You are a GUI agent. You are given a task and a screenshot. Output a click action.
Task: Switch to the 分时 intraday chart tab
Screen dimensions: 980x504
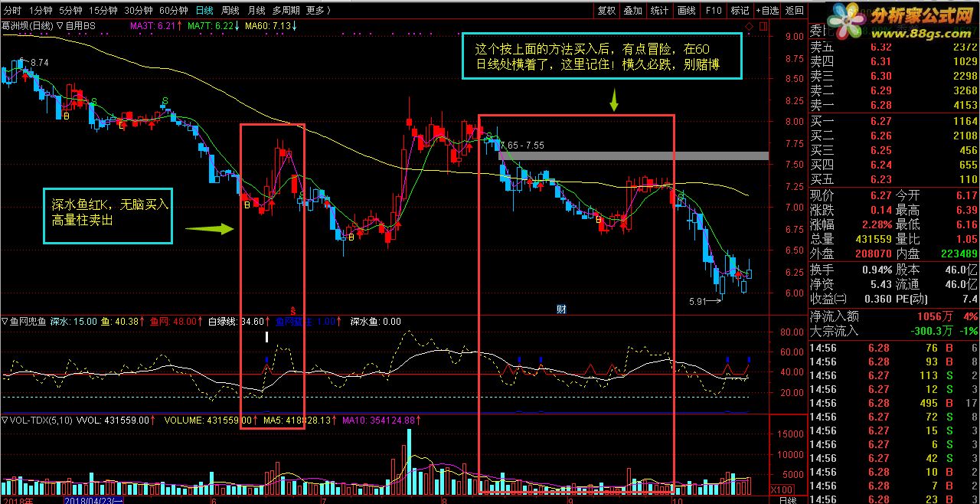click(x=12, y=11)
